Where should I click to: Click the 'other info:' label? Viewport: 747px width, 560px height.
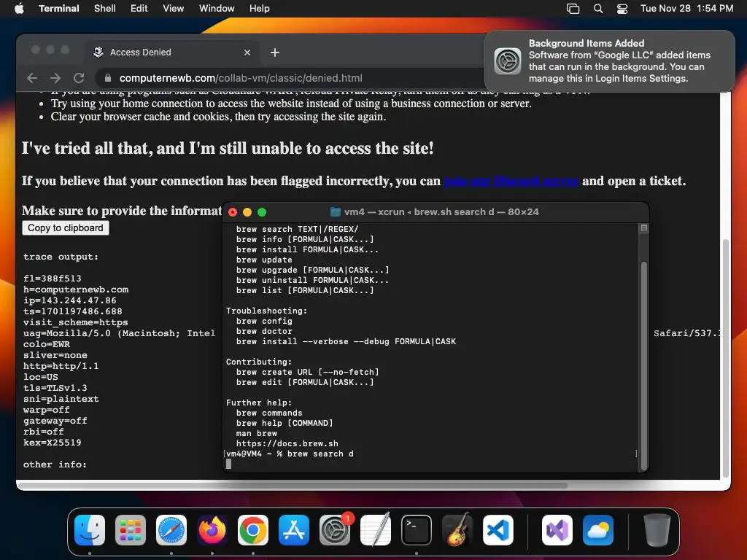pos(55,464)
